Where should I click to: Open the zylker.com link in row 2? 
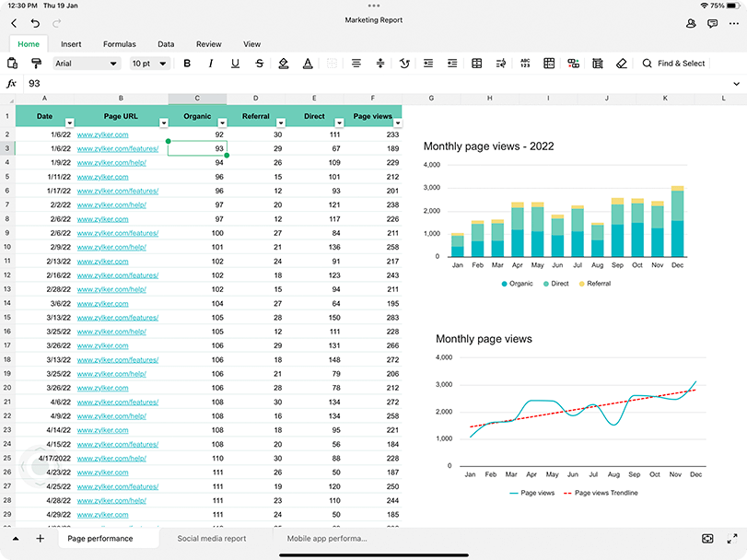pyautogui.click(x=102, y=134)
